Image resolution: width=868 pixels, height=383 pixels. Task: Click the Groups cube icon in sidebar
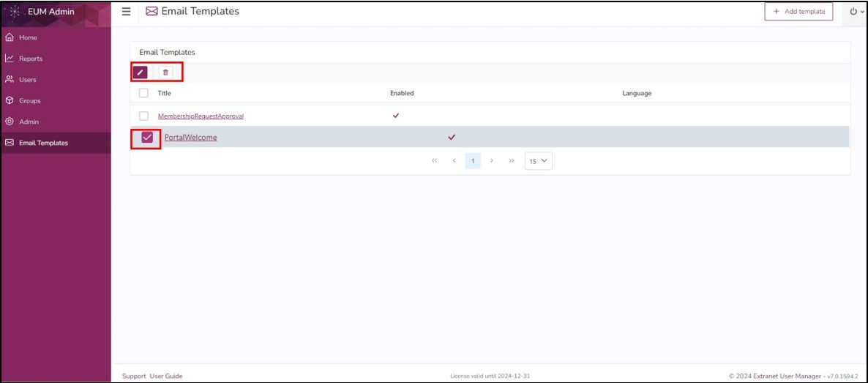10,101
